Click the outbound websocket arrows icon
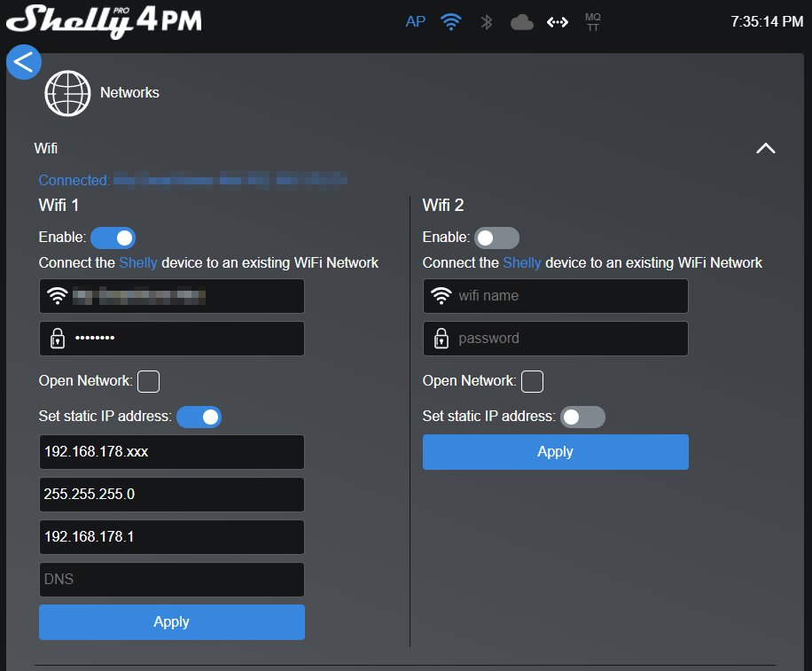 pyautogui.click(x=558, y=22)
